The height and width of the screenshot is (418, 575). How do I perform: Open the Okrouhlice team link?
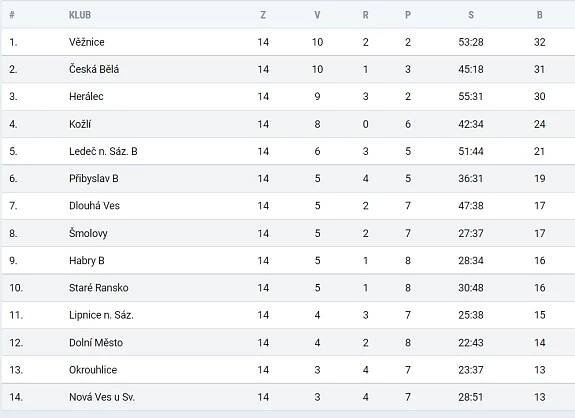click(93, 370)
